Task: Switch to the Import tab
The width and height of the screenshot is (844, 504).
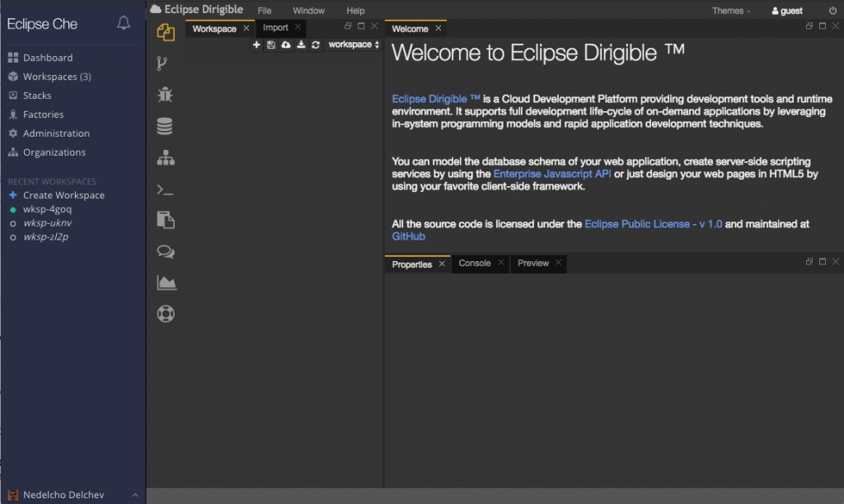Action: point(275,28)
